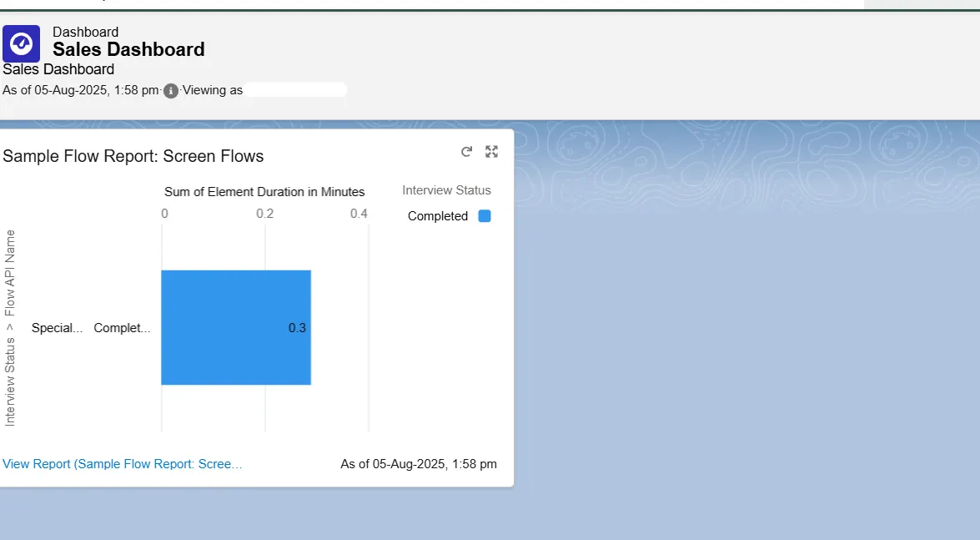Open the View Report link
This screenshot has width=980, height=540.
pos(123,464)
